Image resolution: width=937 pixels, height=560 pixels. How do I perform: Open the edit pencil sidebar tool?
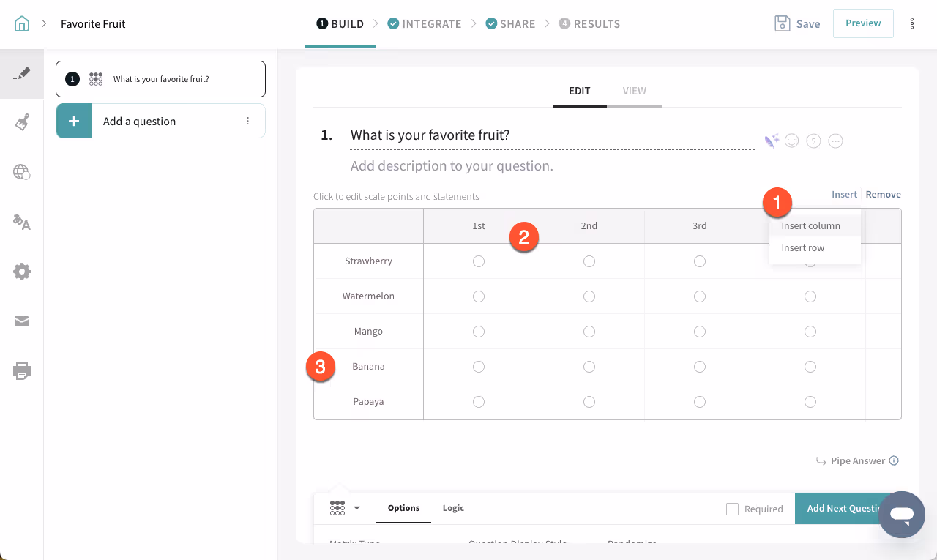pos(22,74)
